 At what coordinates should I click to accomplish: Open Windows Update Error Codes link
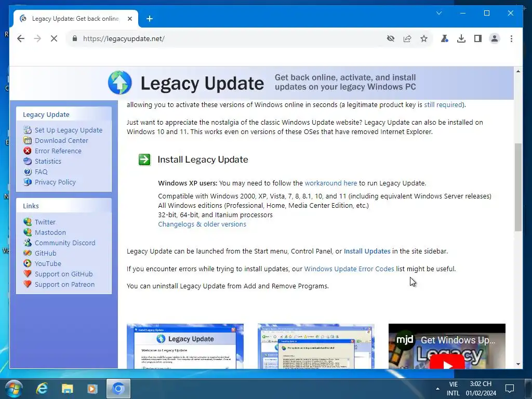(x=349, y=269)
